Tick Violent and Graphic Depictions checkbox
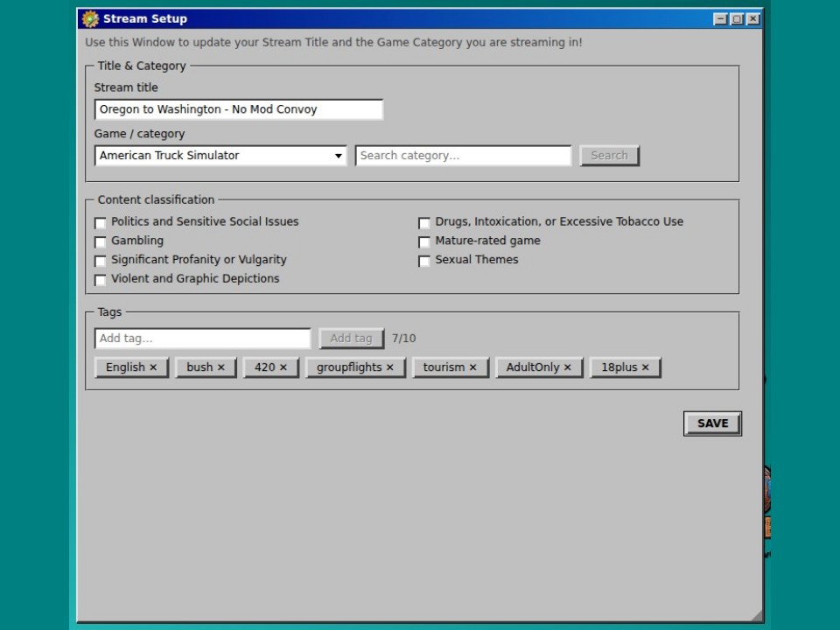Viewport: 840px width, 630px height. point(100,280)
